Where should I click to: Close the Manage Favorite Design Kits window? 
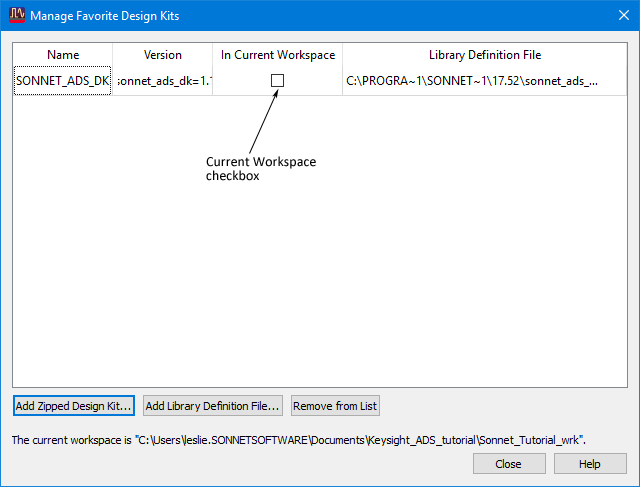623,16
